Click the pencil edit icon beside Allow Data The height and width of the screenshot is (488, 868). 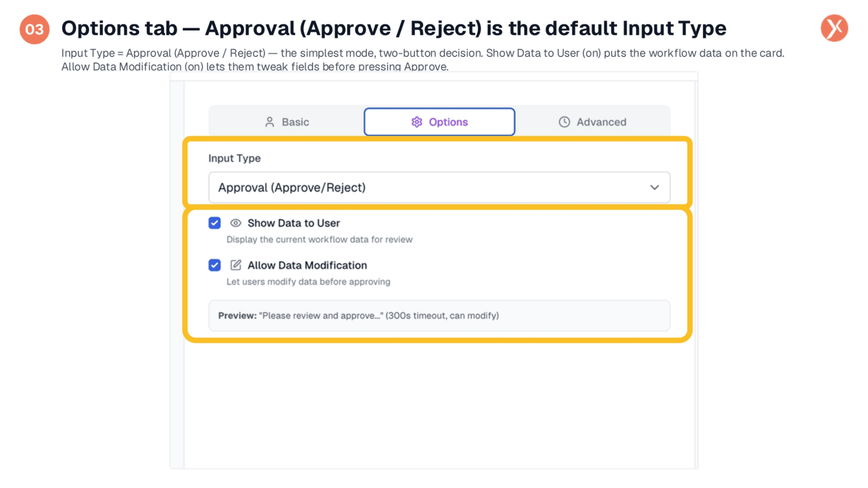click(235, 265)
